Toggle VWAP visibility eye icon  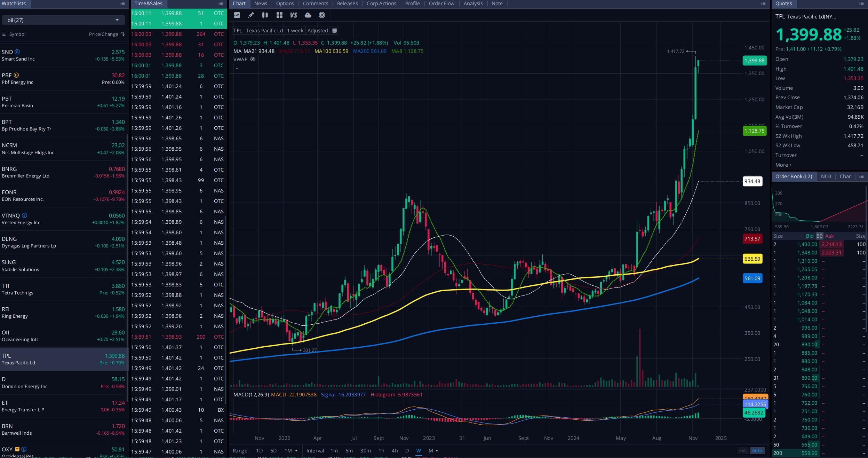[x=253, y=59]
